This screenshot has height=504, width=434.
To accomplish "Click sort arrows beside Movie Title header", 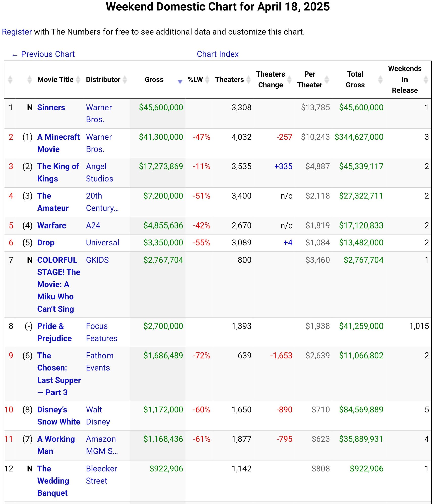I will pyautogui.click(x=78, y=80).
